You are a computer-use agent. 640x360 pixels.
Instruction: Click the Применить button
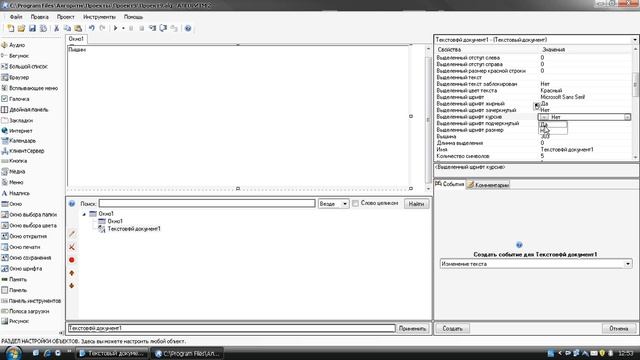413,328
